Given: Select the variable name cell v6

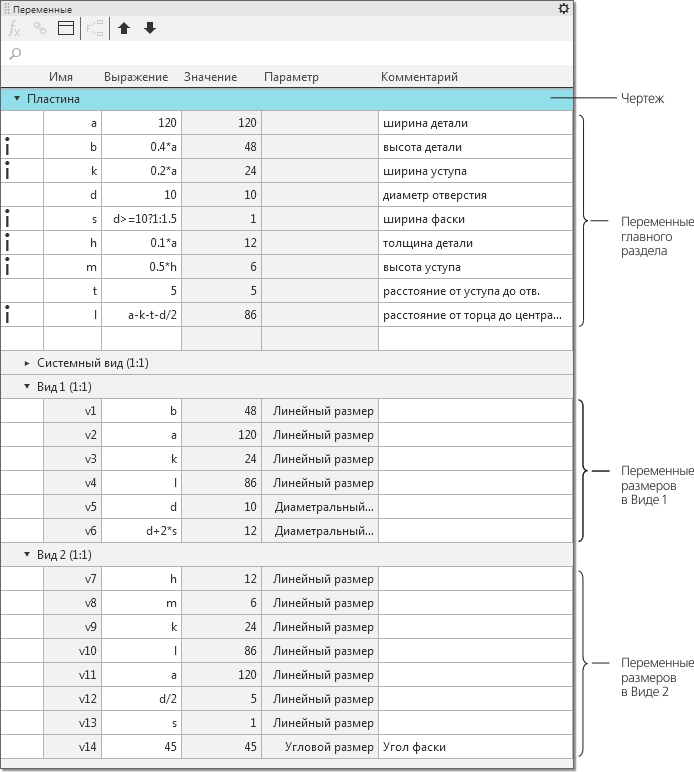Looking at the screenshot, I should click(x=73, y=531).
